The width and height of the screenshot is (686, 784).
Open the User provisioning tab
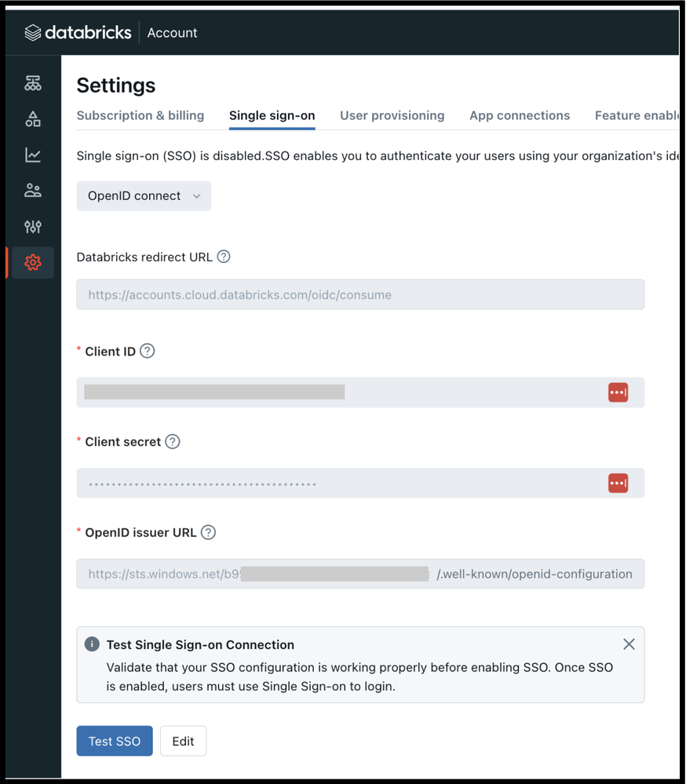point(392,115)
